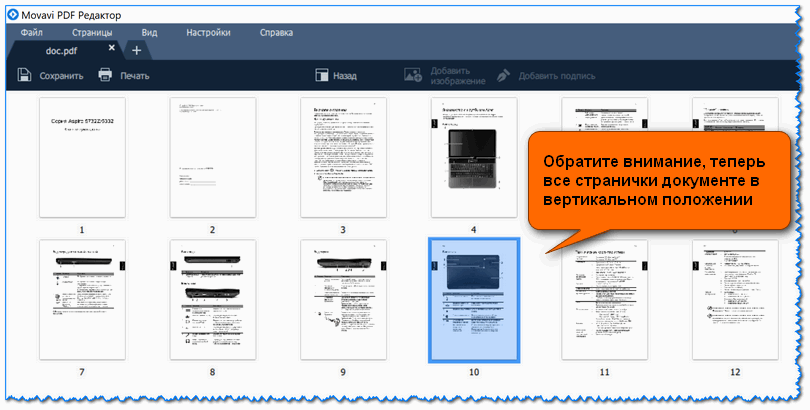The image size is (810, 410).
Task: Select page 12 thumbnail
Action: pyautogui.click(x=735, y=300)
